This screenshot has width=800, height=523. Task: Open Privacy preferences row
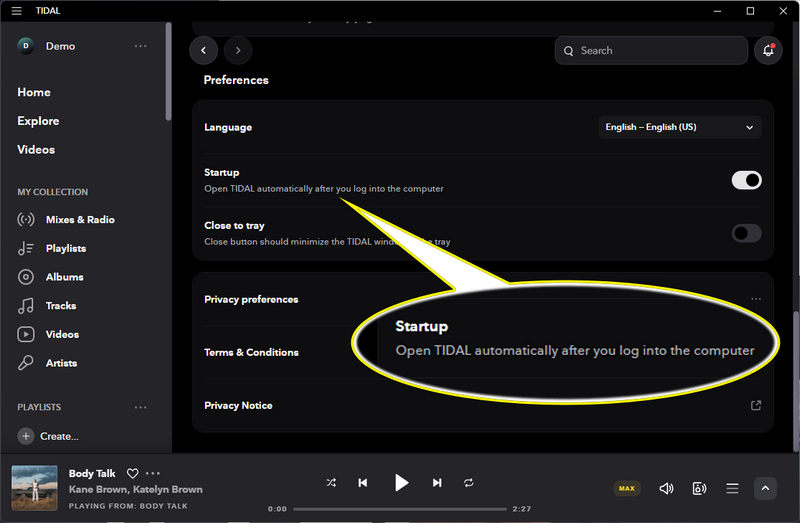482,299
